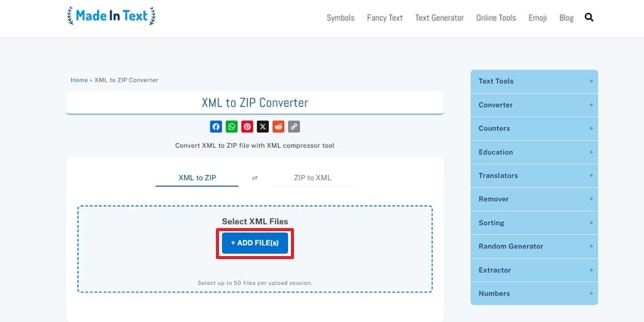This screenshot has width=644, height=322.
Task: Expand the Remover section
Action: coord(534,199)
